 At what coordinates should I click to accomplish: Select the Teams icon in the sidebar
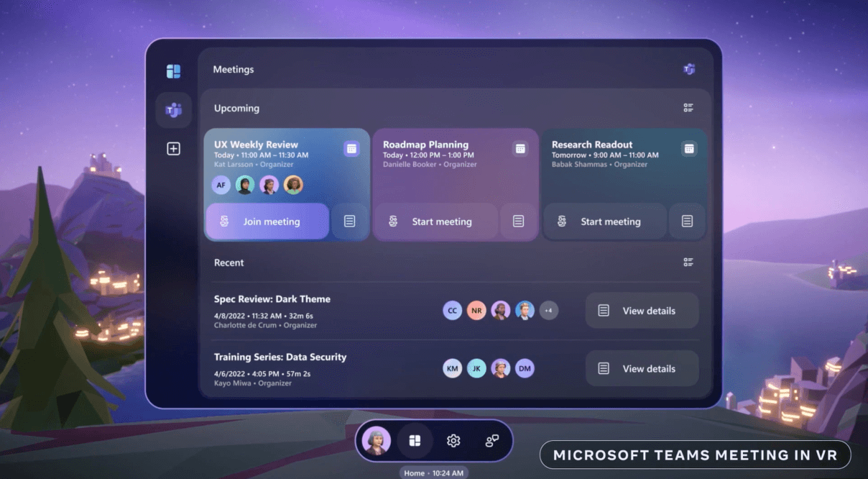point(173,110)
